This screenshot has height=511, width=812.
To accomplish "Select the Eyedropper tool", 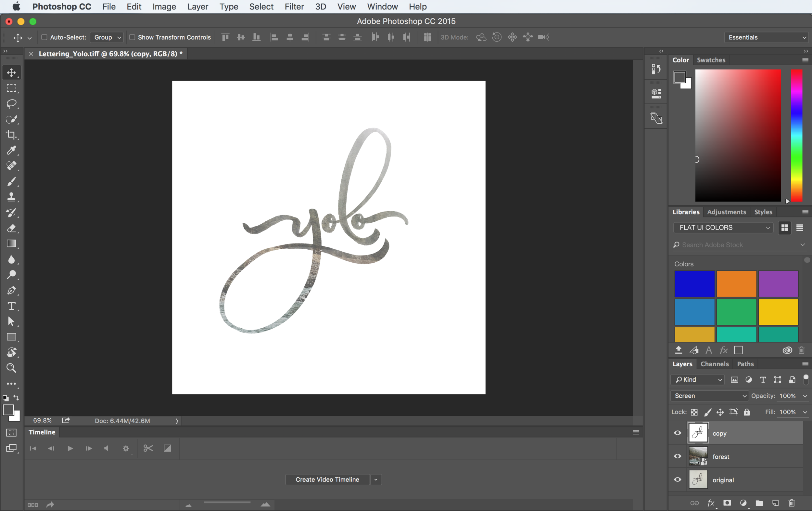I will (11, 150).
